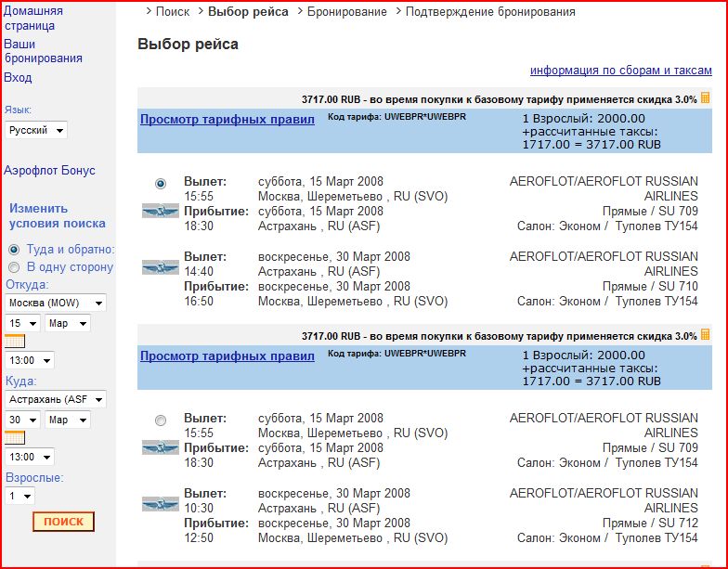The width and height of the screenshot is (728, 569).
Task: Click Aeroflot logo of second option's 15:55 departure
Action: click(x=160, y=447)
